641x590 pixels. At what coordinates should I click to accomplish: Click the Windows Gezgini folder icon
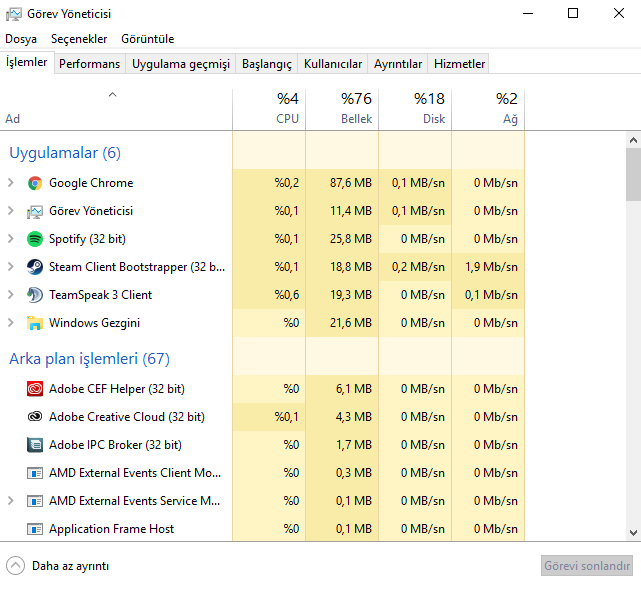point(35,323)
